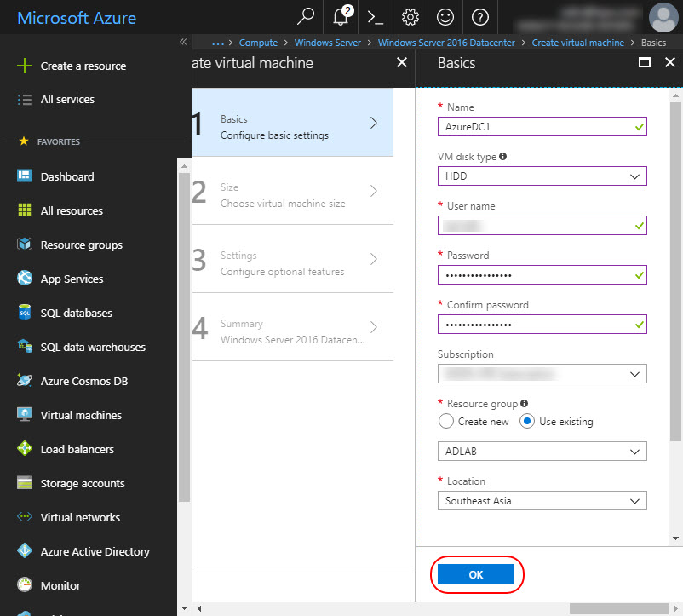
Task: Click Basics blade scroll down arrow
Action: click(675, 538)
